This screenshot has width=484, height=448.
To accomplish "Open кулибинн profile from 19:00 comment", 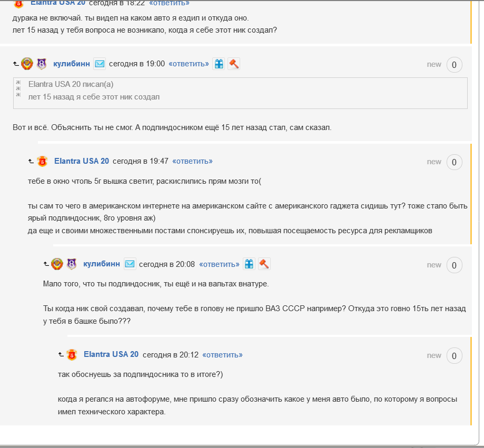I will (72, 64).
